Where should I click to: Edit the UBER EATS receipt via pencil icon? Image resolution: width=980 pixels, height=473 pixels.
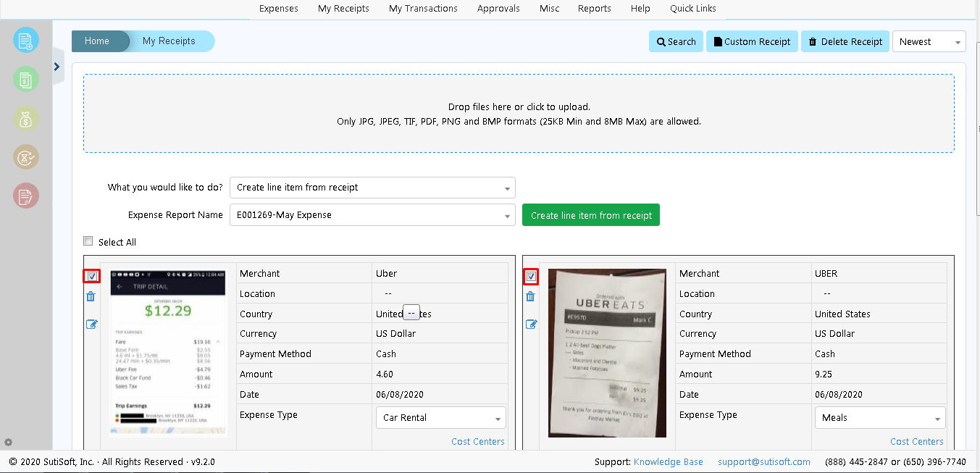pyautogui.click(x=531, y=324)
